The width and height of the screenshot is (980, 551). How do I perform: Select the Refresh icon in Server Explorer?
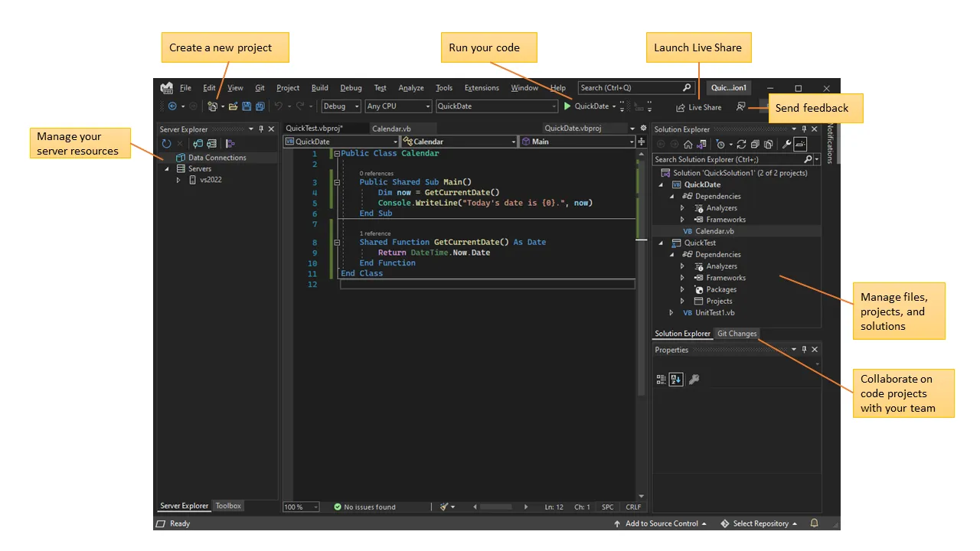point(167,143)
